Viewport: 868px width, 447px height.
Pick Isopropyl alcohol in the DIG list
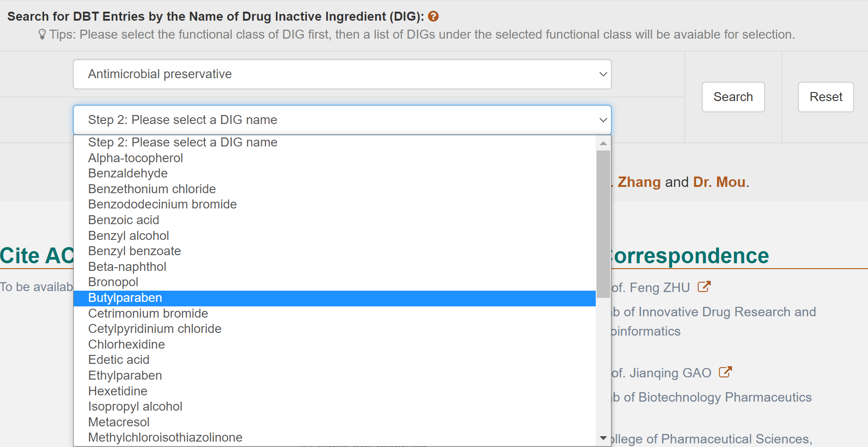point(135,407)
